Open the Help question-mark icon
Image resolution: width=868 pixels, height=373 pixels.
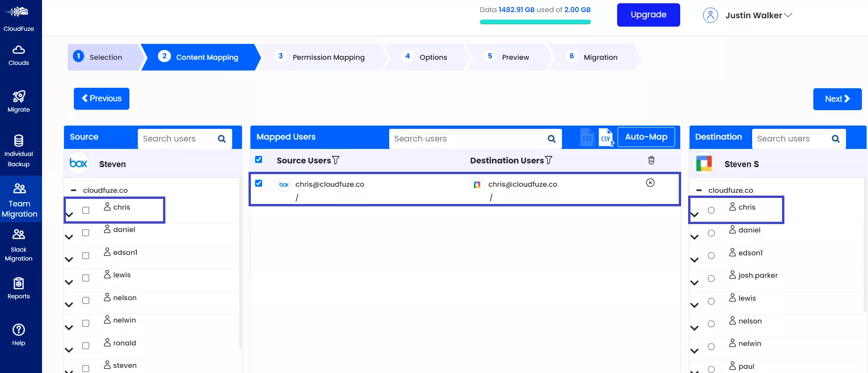tap(19, 330)
